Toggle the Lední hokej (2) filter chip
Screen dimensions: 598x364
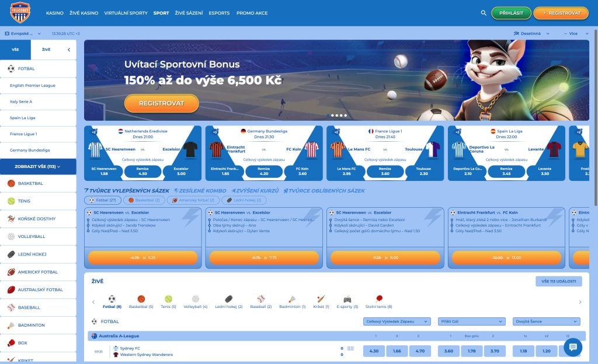coord(244,200)
